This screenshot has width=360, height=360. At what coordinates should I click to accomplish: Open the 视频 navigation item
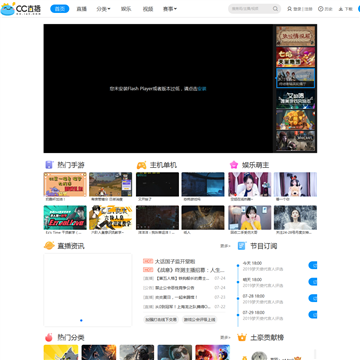point(148,9)
